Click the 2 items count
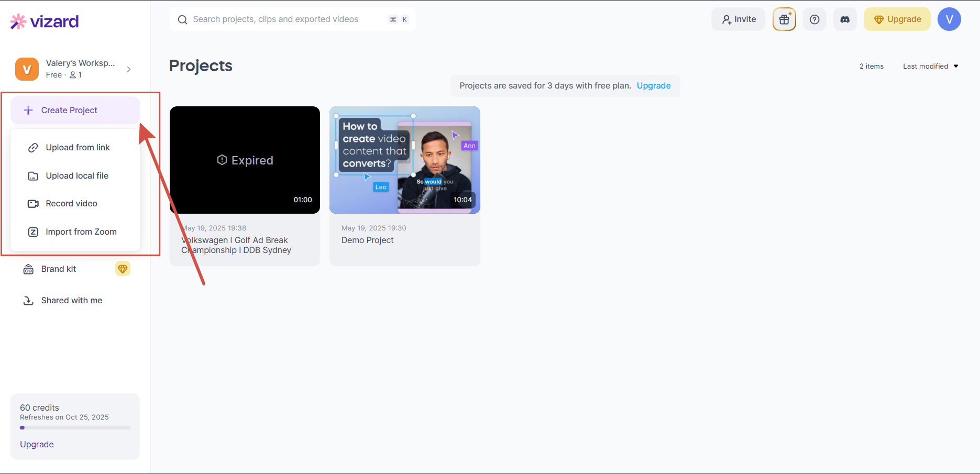The height and width of the screenshot is (474, 980). [871, 66]
